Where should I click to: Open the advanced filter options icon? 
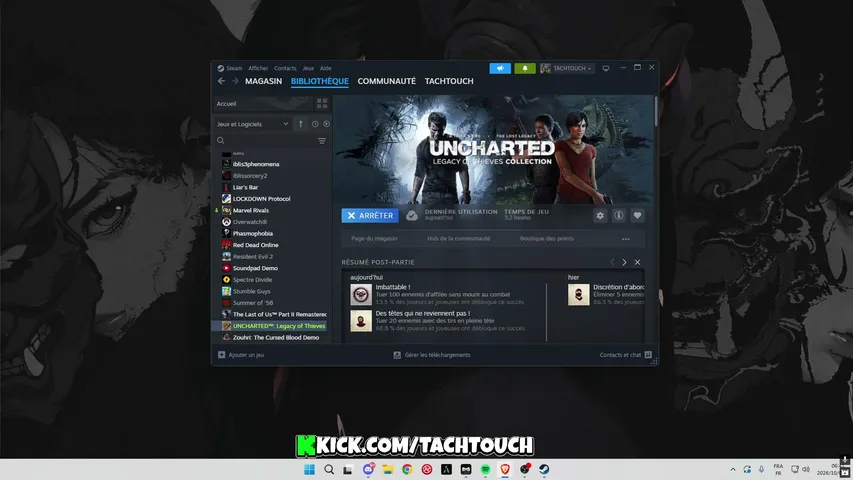click(x=322, y=140)
